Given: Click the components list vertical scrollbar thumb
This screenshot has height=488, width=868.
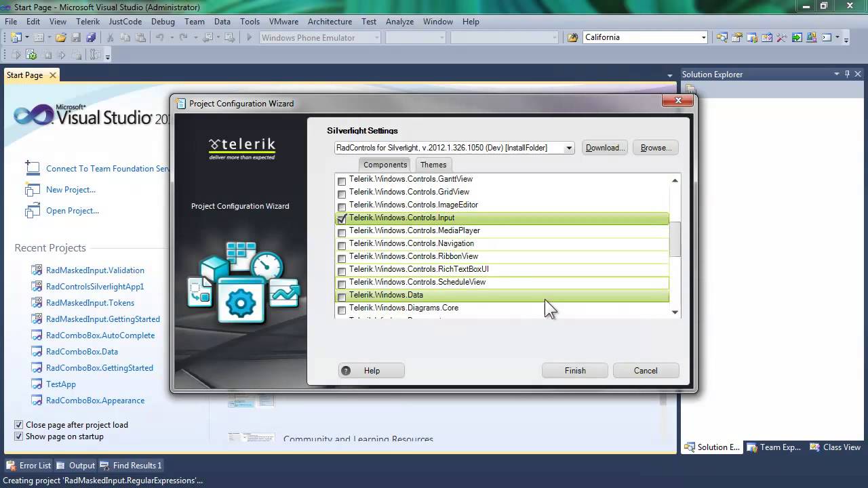Looking at the screenshot, I should click(675, 239).
